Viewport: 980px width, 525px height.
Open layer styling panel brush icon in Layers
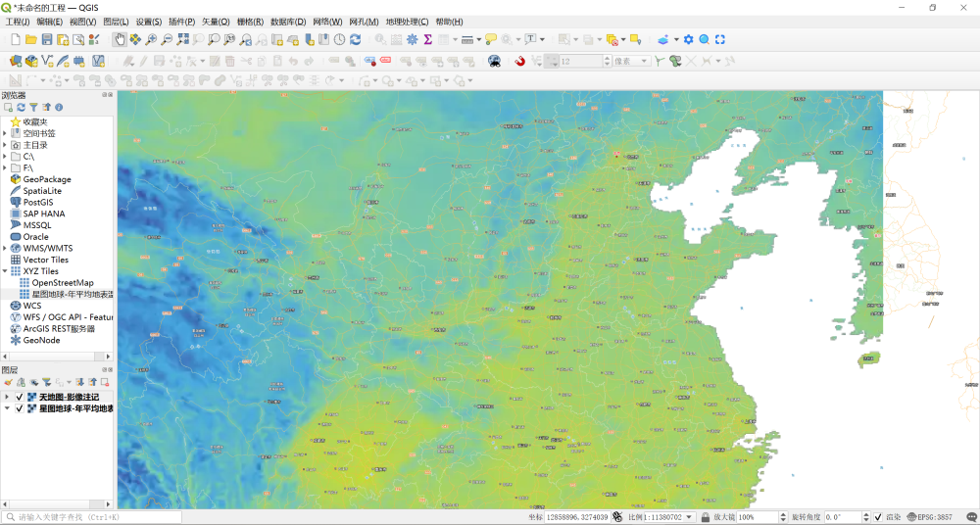8,382
